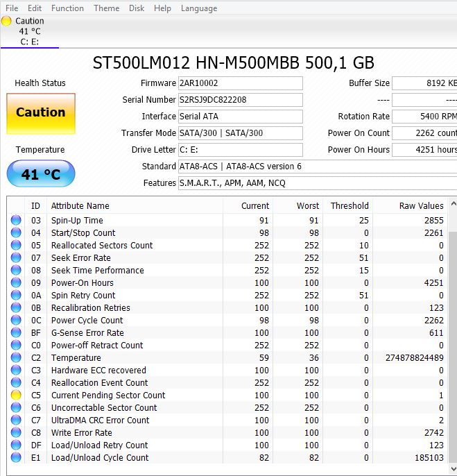Click the G-Sense Error Rate attribute name
This screenshot has width=457, height=476.
coord(87,333)
